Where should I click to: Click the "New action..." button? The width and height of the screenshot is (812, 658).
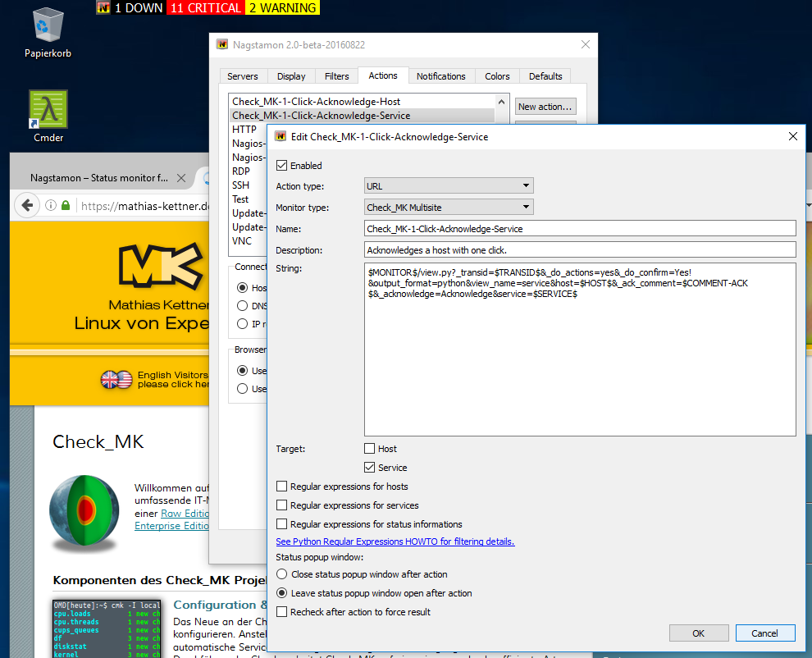545,106
